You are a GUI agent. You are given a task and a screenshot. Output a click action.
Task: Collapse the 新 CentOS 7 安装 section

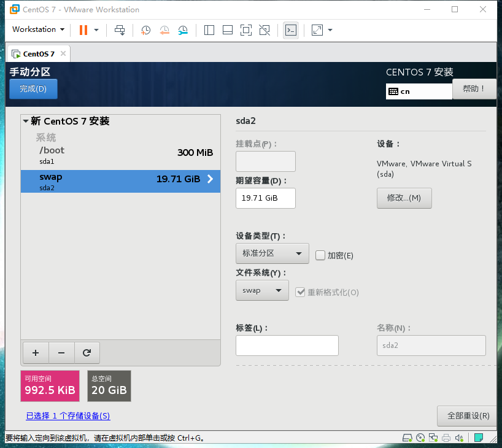(x=26, y=121)
